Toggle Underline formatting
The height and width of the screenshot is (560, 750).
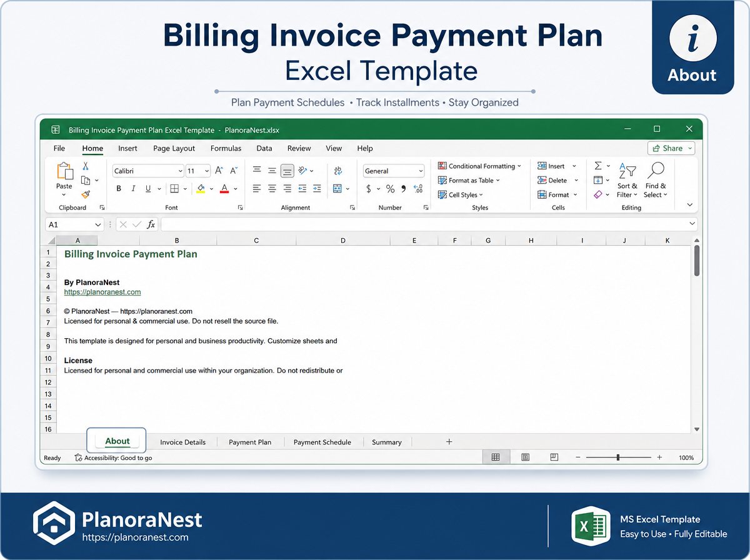[148, 189]
